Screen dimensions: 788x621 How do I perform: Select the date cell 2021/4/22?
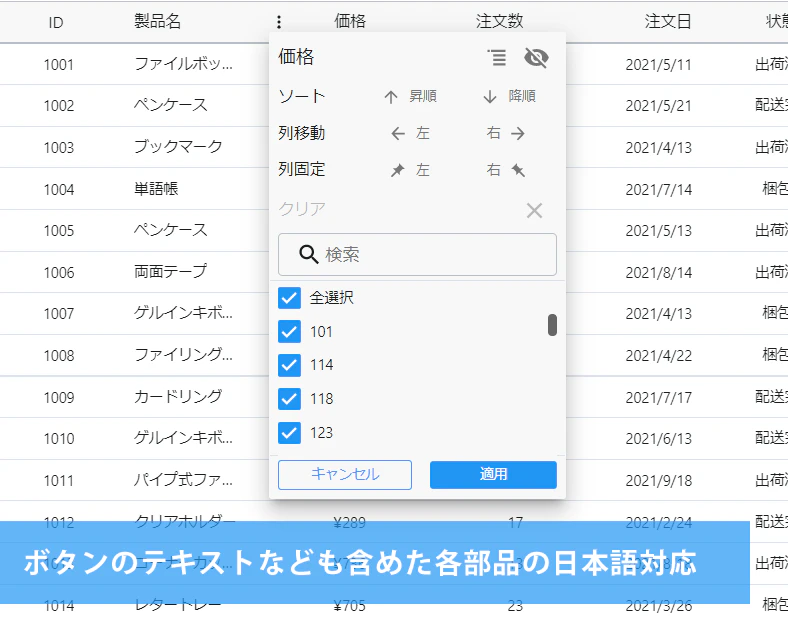coord(658,356)
